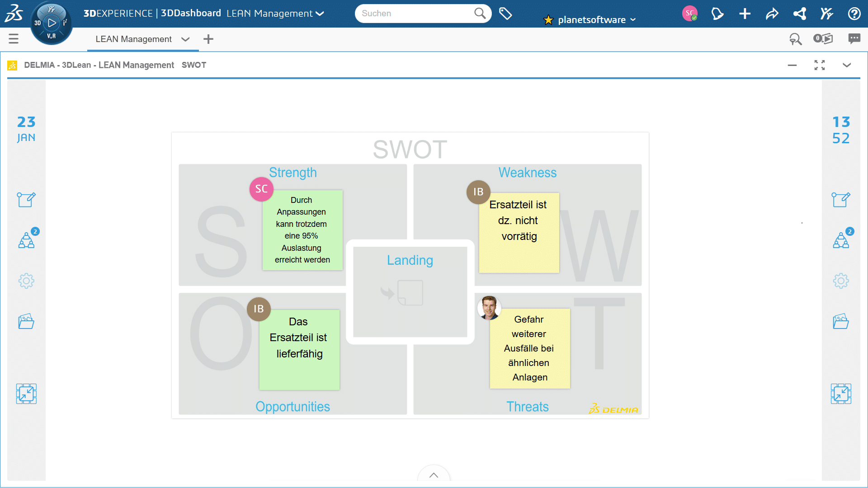868x488 pixels.
Task: Open the add content plus icon
Action: pyautogui.click(x=745, y=14)
